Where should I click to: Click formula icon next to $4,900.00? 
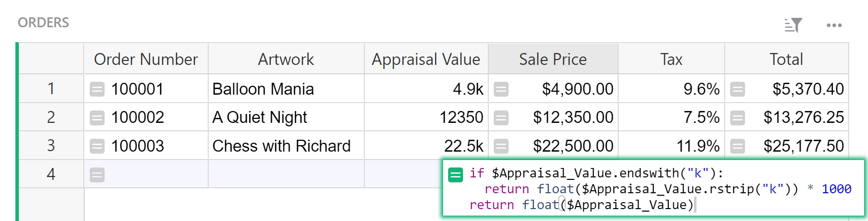[x=501, y=89]
